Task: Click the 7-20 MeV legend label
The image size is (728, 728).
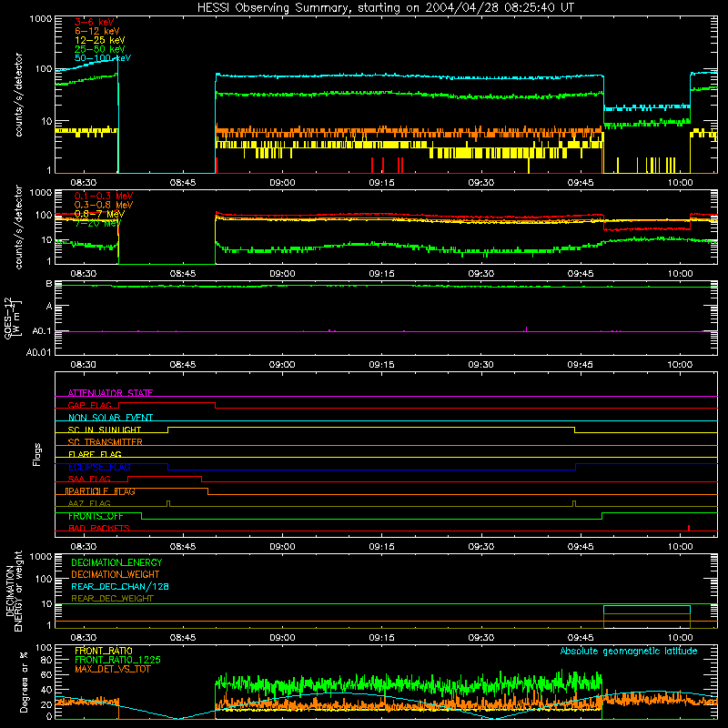Action: (96, 223)
